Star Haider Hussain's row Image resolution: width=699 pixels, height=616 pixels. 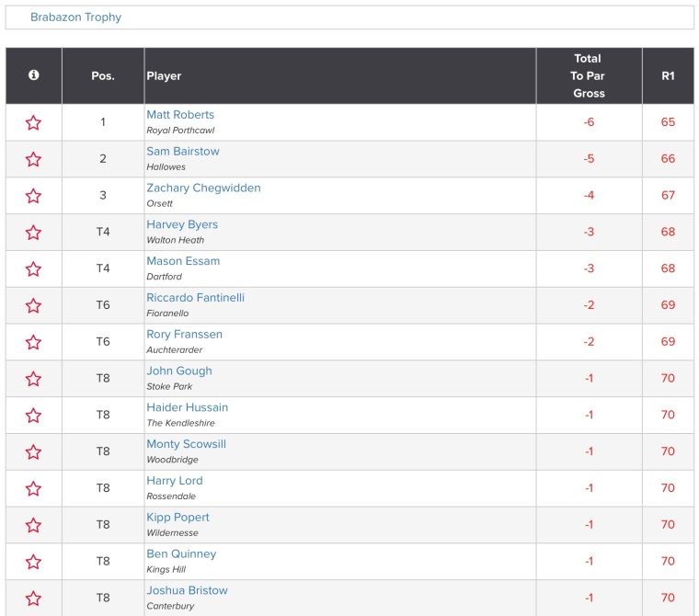[x=34, y=416]
